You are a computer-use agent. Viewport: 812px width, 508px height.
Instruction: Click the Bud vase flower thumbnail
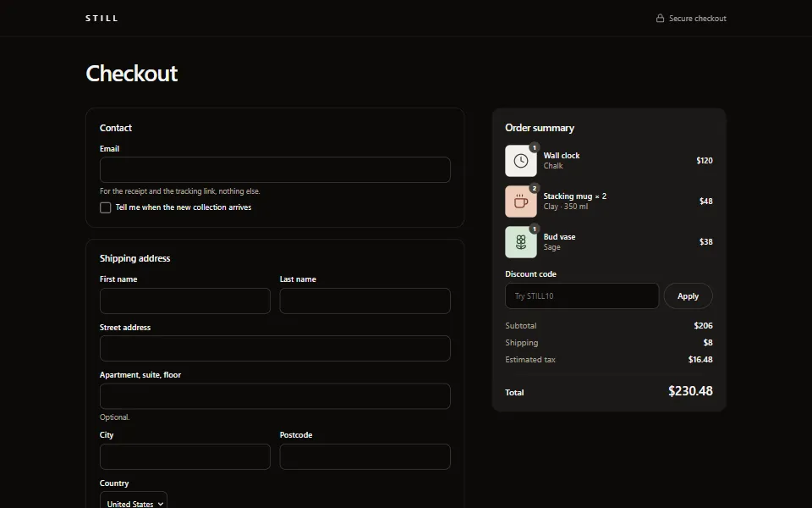(521, 242)
